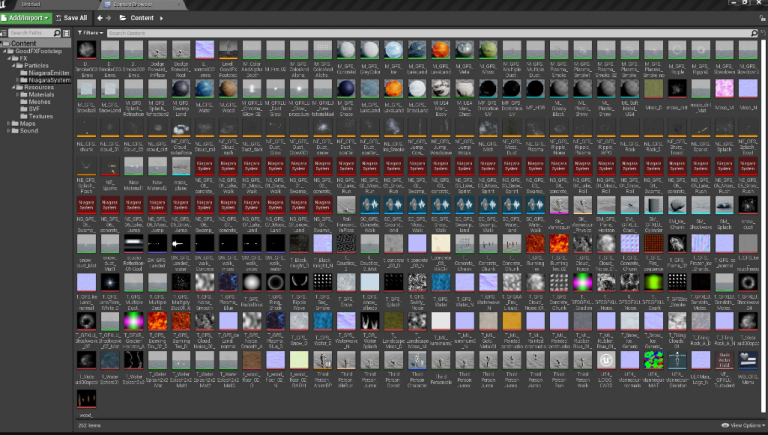Open the View Options menu

click(743, 425)
